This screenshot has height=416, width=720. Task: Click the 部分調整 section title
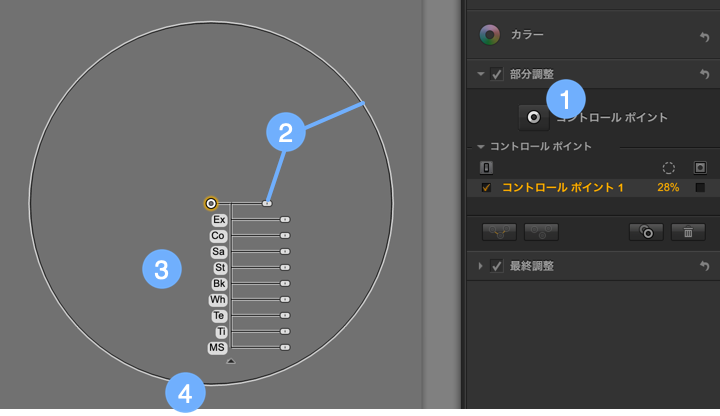532,74
